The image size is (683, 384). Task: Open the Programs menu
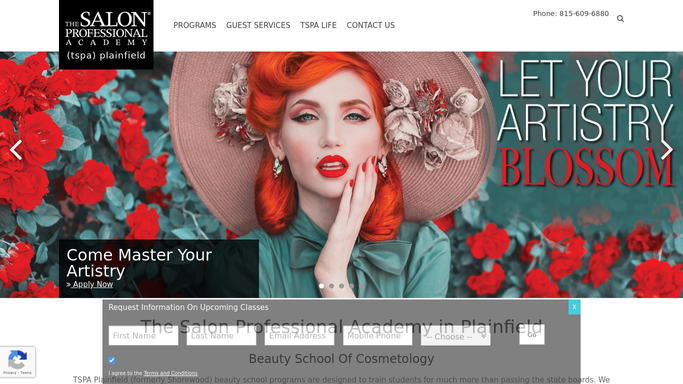tap(195, 25)
